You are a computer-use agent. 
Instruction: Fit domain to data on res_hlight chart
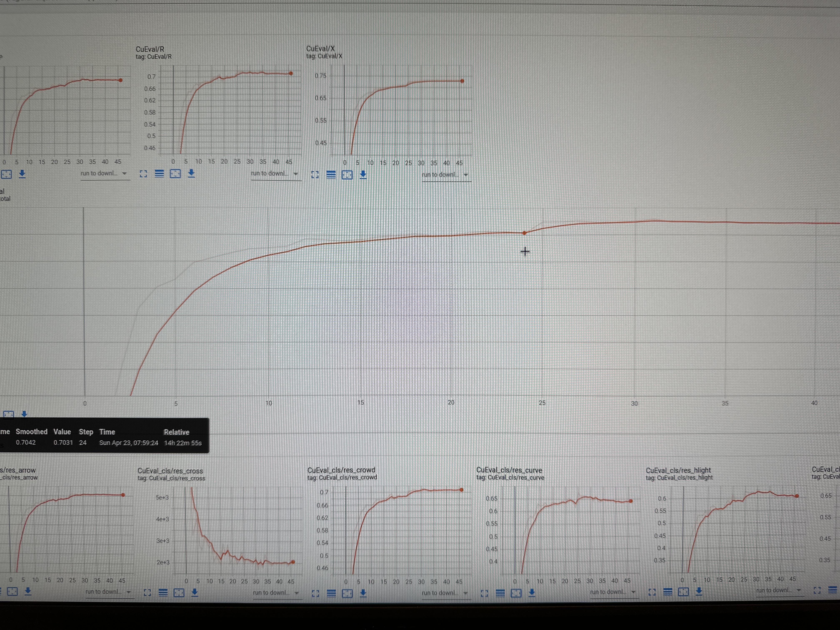[x=683, y=592]
